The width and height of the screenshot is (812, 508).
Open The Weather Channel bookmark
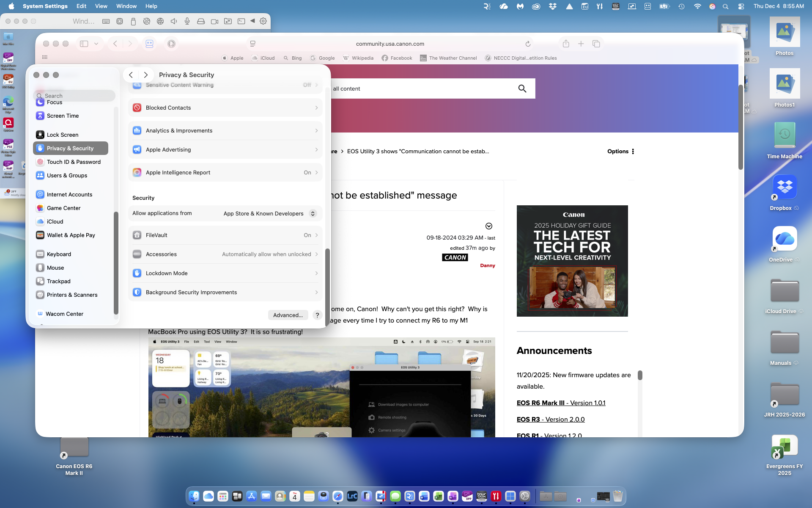[x=448, y=58]
